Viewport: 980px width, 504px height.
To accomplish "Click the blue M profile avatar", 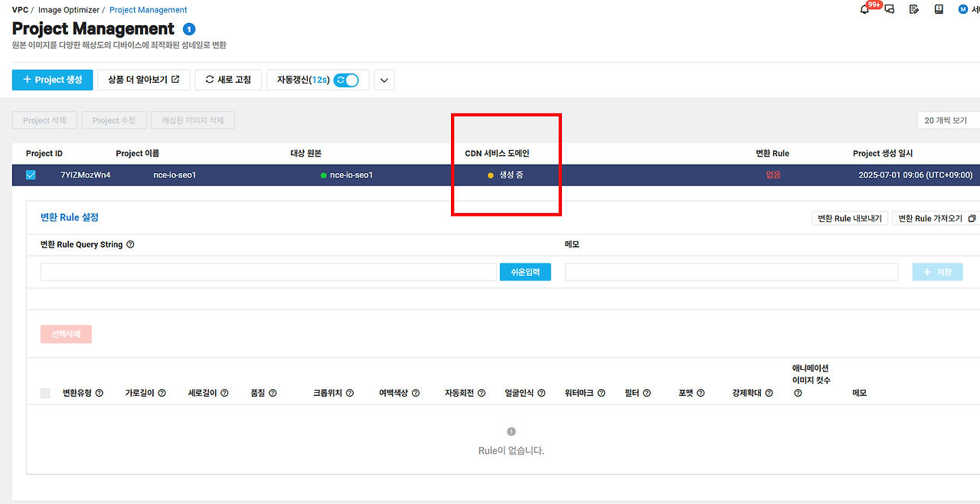I will (x=962, y=9).
